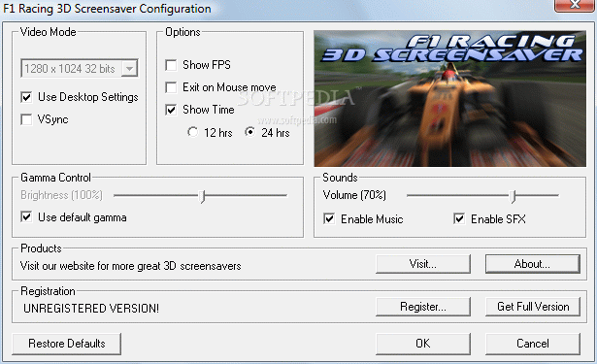Click the UNREGISTERED VERSION! text
Image resolution: width=597 pixels, height=364 pixels.
point(91,308)
